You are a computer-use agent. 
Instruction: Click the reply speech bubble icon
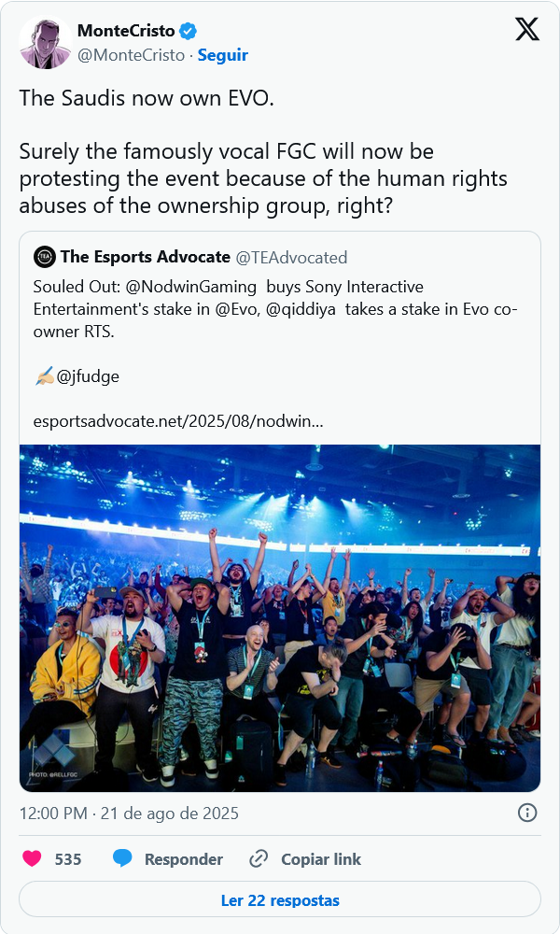pos(123,859)
